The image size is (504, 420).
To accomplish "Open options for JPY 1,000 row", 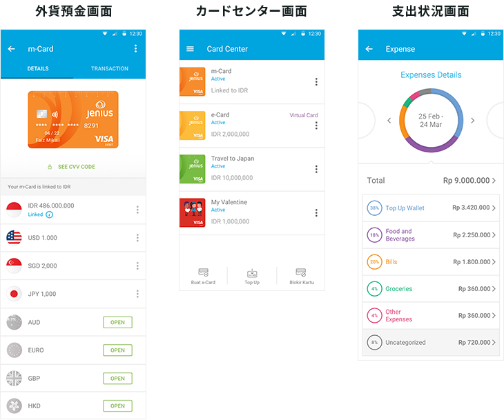I will (x=137, y=294).
